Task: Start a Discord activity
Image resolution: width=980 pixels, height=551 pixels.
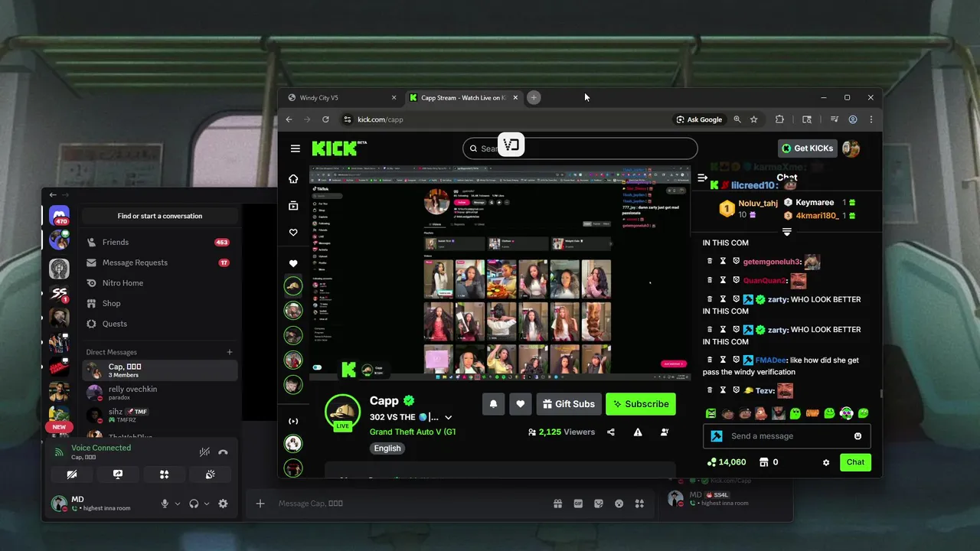Action: (164, 474)
